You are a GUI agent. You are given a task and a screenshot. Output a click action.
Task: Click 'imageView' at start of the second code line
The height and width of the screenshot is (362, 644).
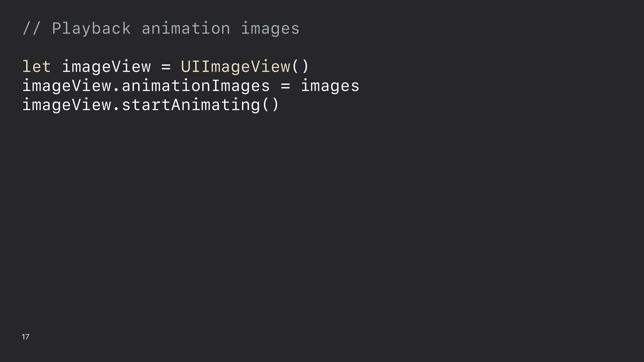(x=67, y=85)
